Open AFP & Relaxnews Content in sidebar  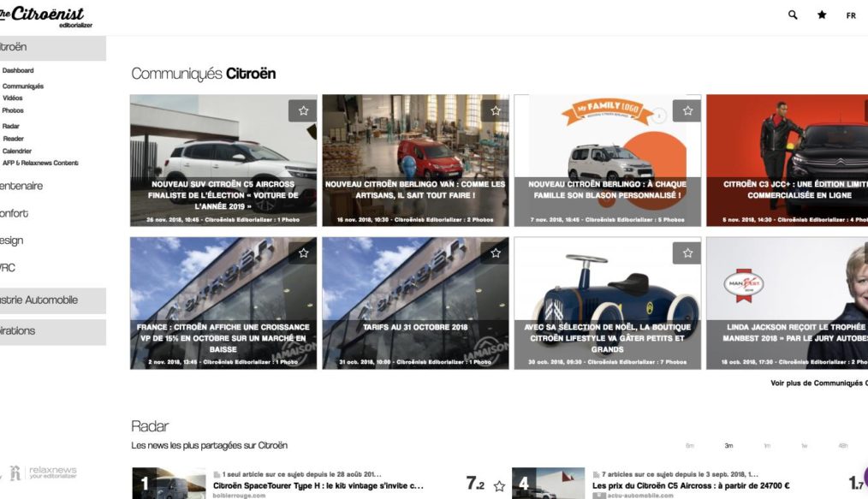40,163
